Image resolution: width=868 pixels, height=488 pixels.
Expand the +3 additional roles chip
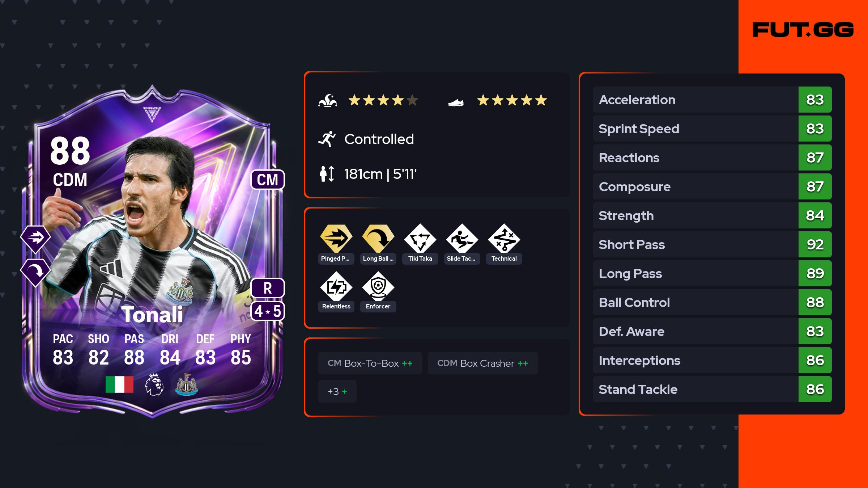pyautogui.click(x=337, y=391)
